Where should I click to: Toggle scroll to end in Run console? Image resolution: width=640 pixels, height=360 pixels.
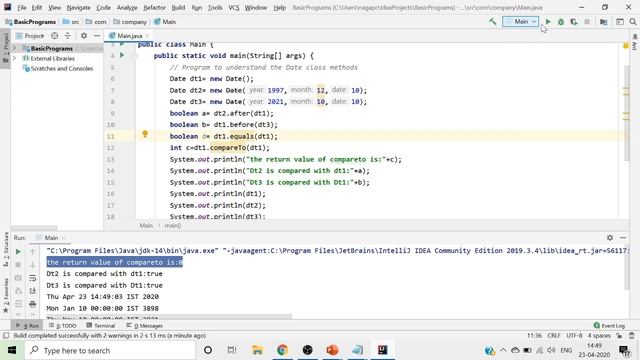pos(33,291)
